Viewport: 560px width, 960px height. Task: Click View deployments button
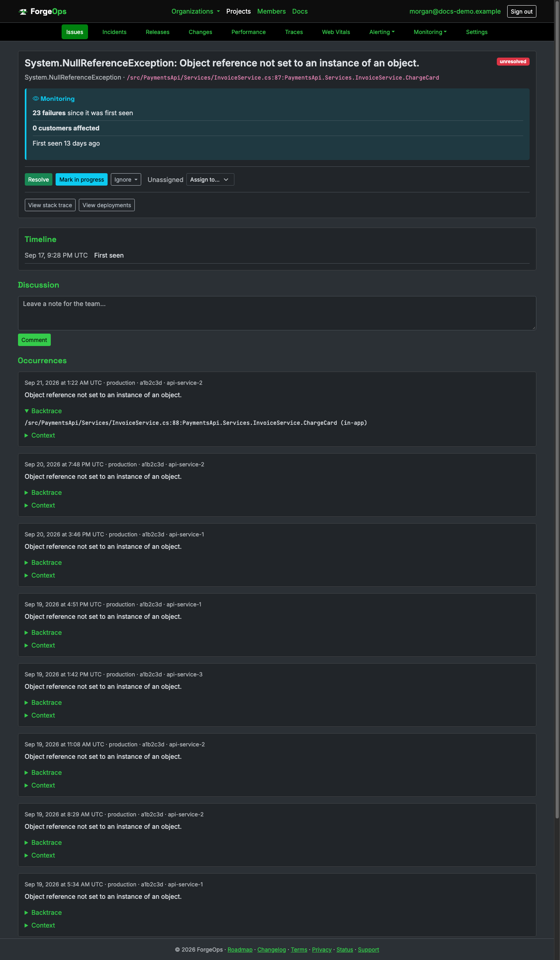click(107, 205)
